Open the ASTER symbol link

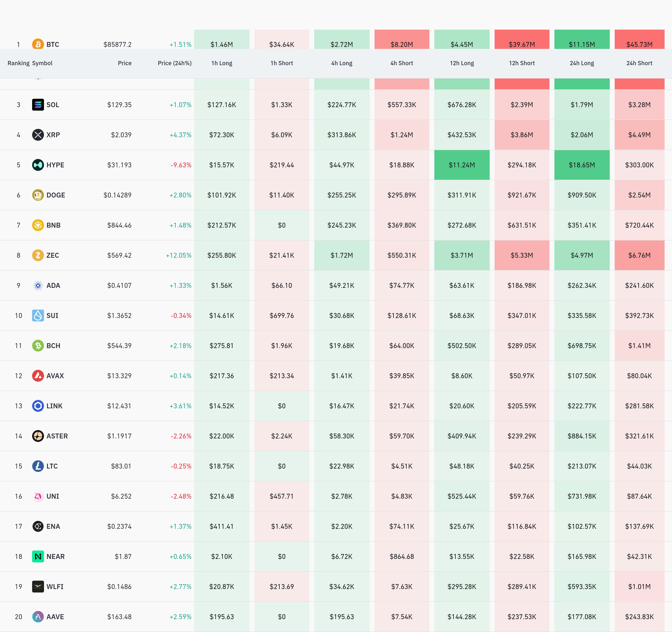click(57, 436)
